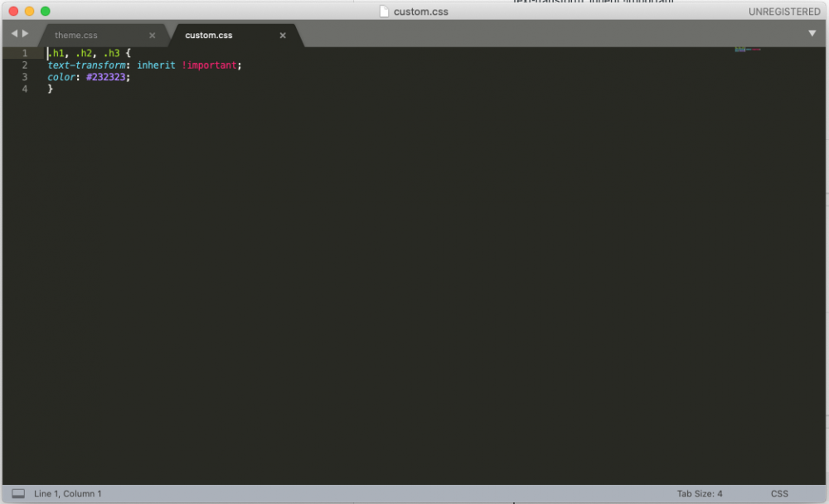The width and height of the screenshot is (829, 504).
Task: Click line number 2 in gutter
Action: pos(24,65)
